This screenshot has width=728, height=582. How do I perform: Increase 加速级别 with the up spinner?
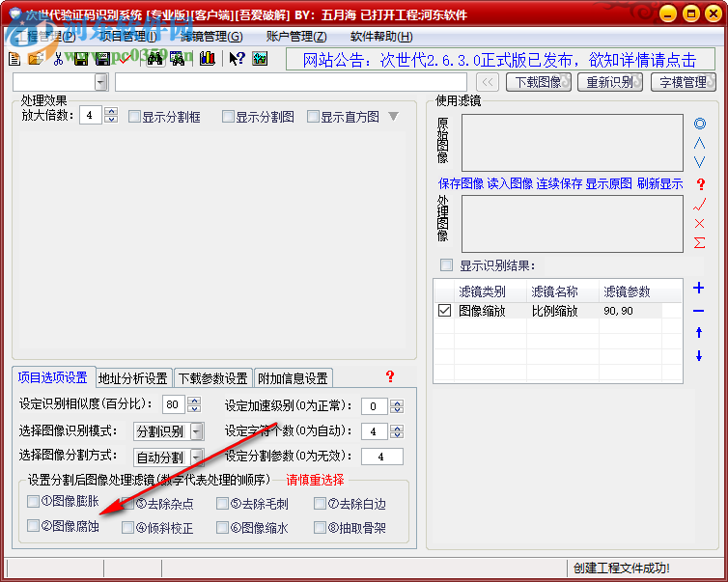397,402
